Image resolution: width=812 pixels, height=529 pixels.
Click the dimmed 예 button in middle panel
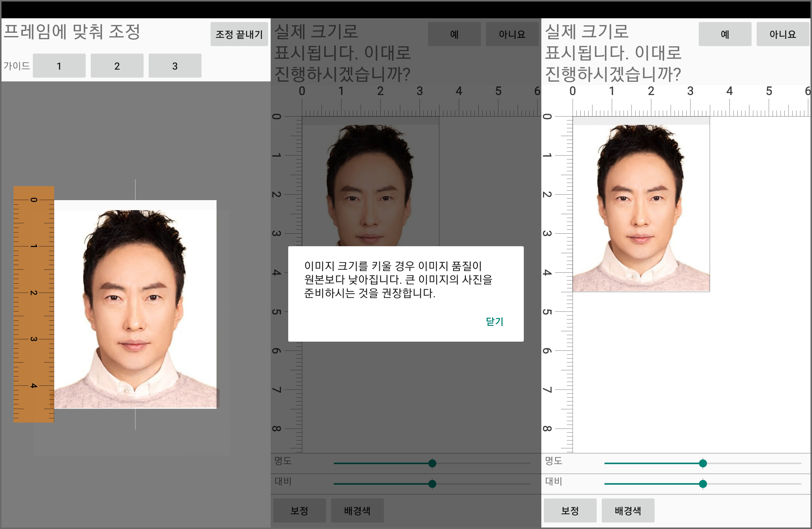[x=454, y=34]
